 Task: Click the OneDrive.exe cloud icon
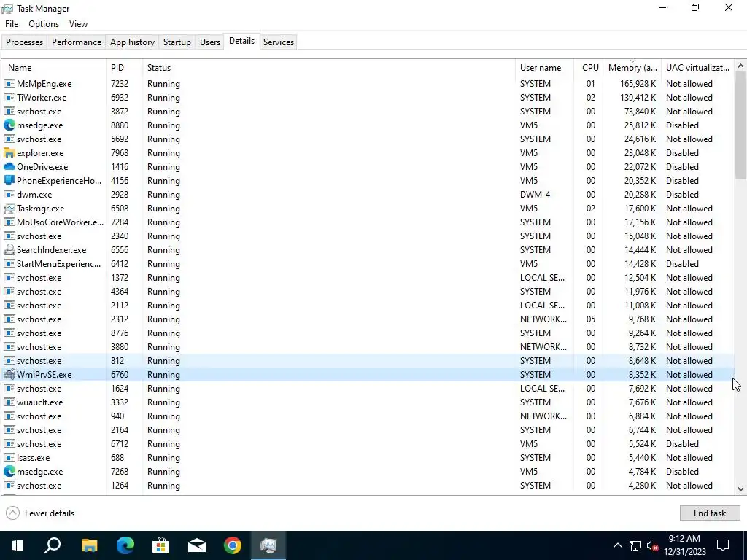[x=9, y=167]
